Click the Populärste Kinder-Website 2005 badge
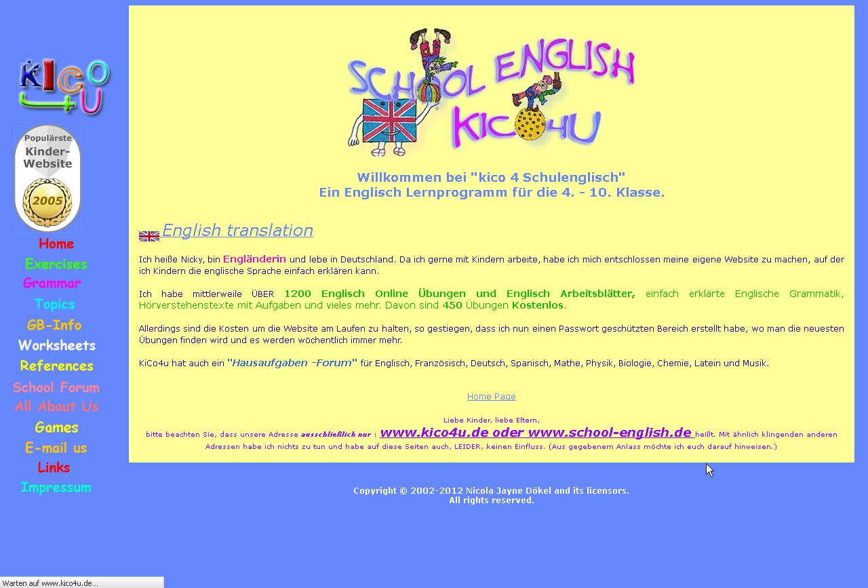The height and width of the screenshot is (588, 868). [x=47, y=178]
